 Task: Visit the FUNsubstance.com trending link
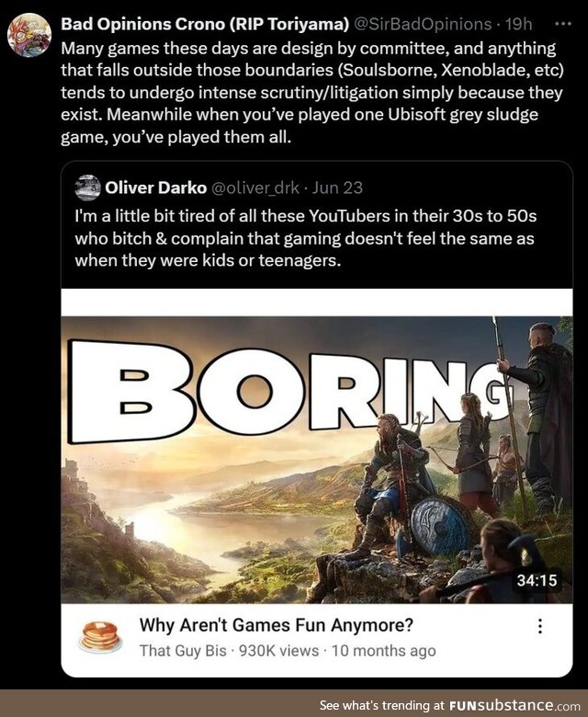tap(514, 705)
